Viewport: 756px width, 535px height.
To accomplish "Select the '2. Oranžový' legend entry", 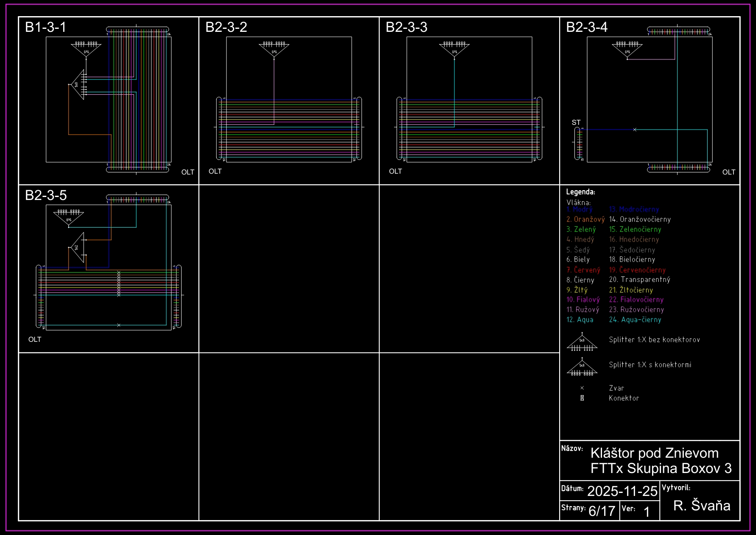I will [585, 220].
